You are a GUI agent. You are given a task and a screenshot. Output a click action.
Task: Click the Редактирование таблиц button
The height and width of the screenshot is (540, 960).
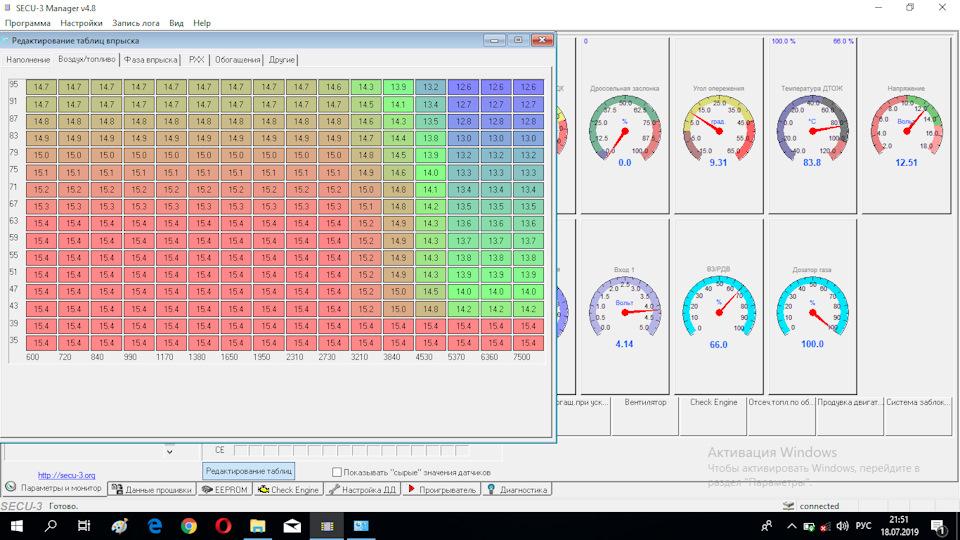click(249, 471)
